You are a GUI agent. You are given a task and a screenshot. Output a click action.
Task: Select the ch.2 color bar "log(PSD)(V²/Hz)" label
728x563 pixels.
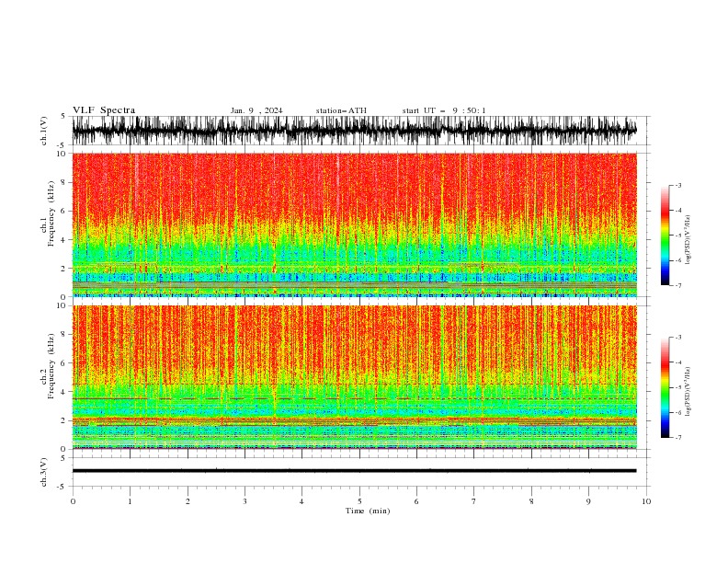point(688,392)
